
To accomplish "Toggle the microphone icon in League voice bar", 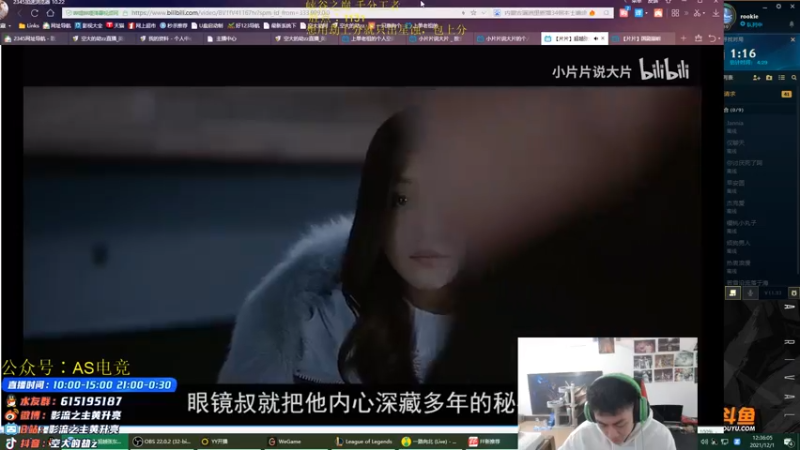I will tap(750, 293).
